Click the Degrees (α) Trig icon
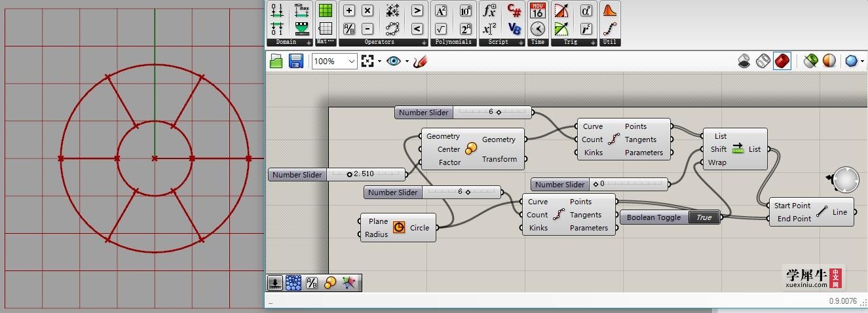Viewport: 868px width, 313px height. pyautogui.click(x=586, y=10)
